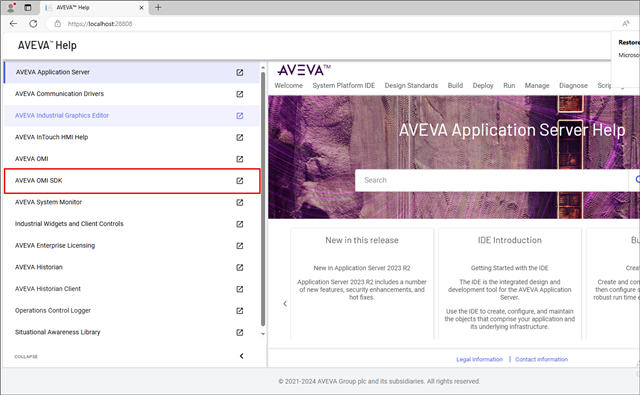The width and height of the screenshot is (640, 395).
Task: Click the Read aloud icon in address bar
Action: click(x=625, y=24)
